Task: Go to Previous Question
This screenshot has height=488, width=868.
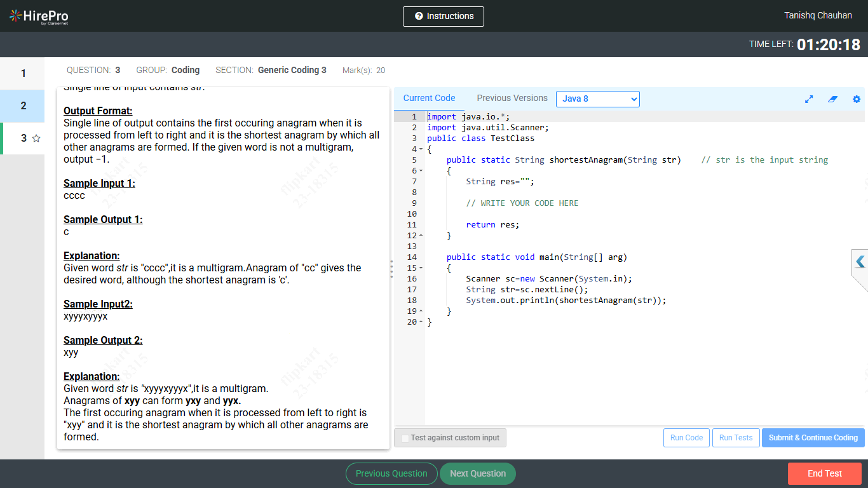Action: (x=391, y=473)
